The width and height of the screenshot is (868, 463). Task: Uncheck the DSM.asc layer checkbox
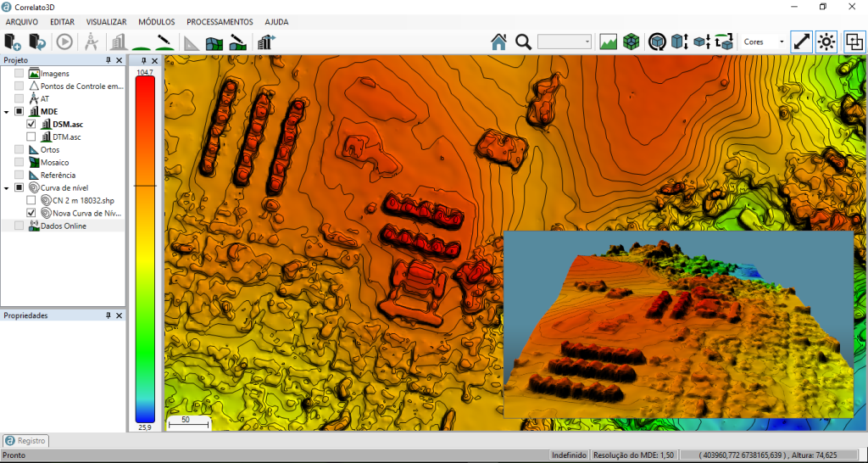31,124
